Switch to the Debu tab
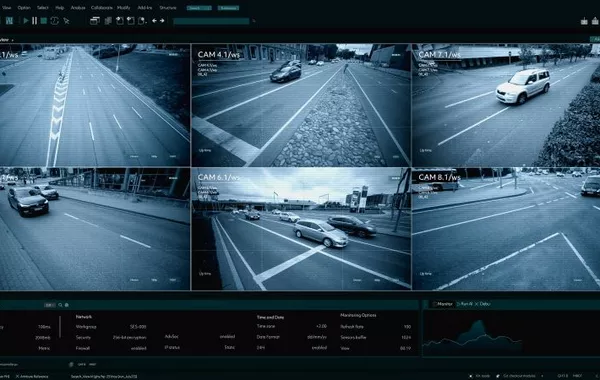The height and width of the screenshot is (380, 600). pos(482,304)
